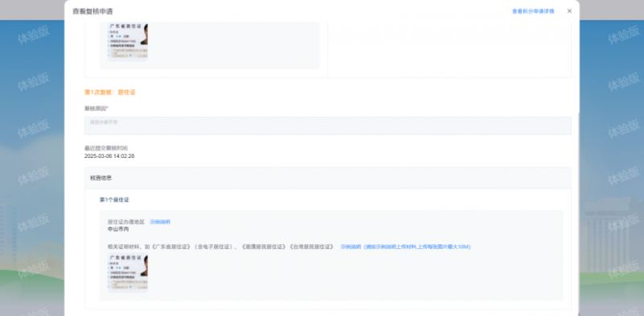Click the 复核原因 text field
Viewport: 644px width, 316px height.
(x=328, y=126)
